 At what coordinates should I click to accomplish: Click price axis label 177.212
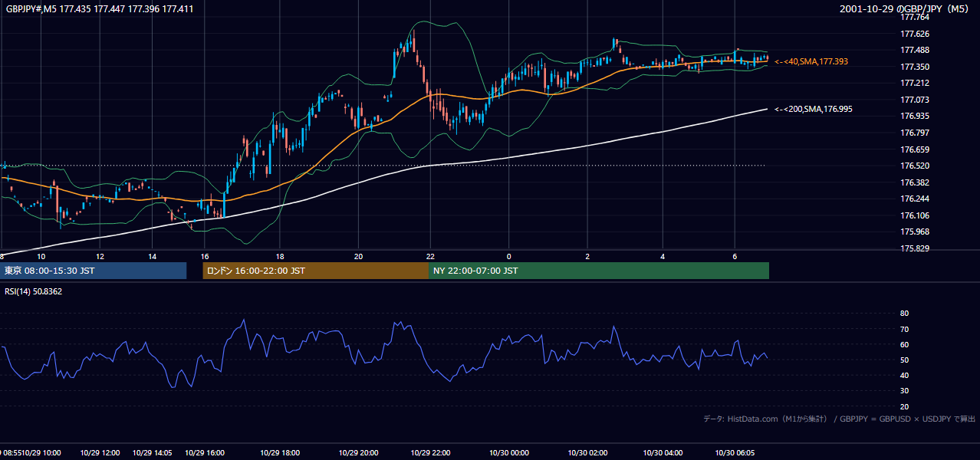pyautogui.click(x=914, y=83)
